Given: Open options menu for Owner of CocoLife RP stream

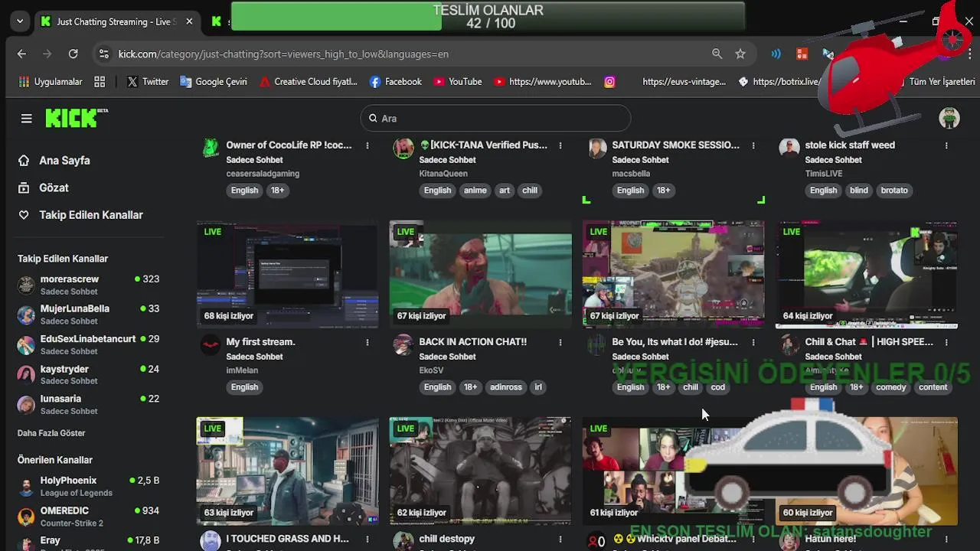Looking at the screenshot, I should [367, 145].
